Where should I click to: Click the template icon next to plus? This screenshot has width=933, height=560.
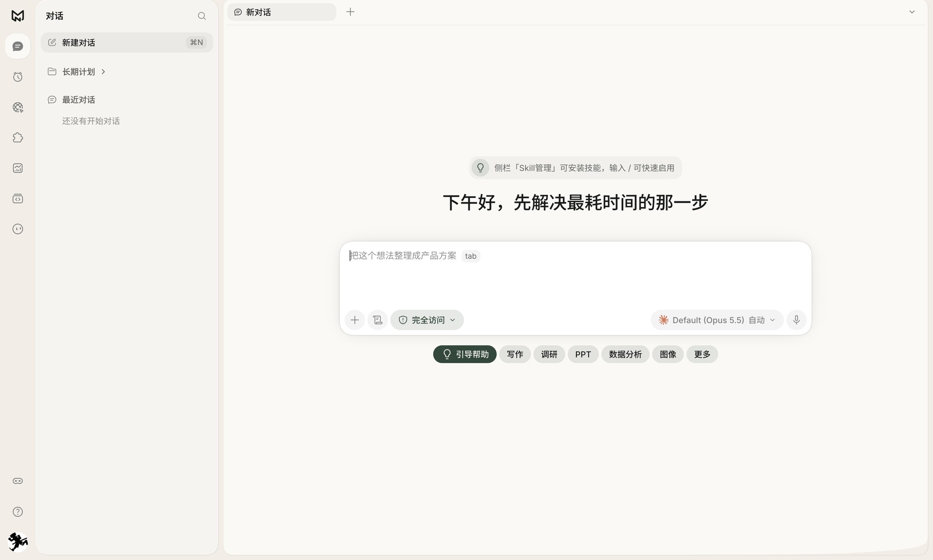tap(377, 320)
